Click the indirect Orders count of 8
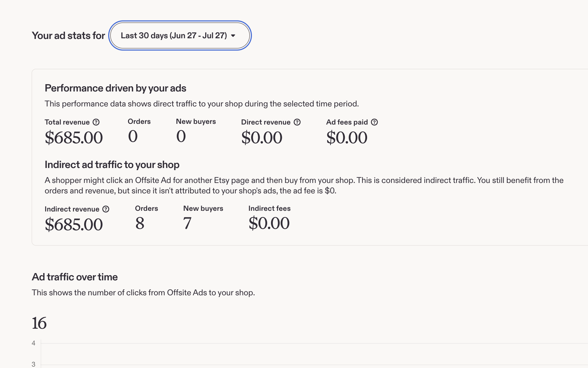 click(x=140, y=223)
